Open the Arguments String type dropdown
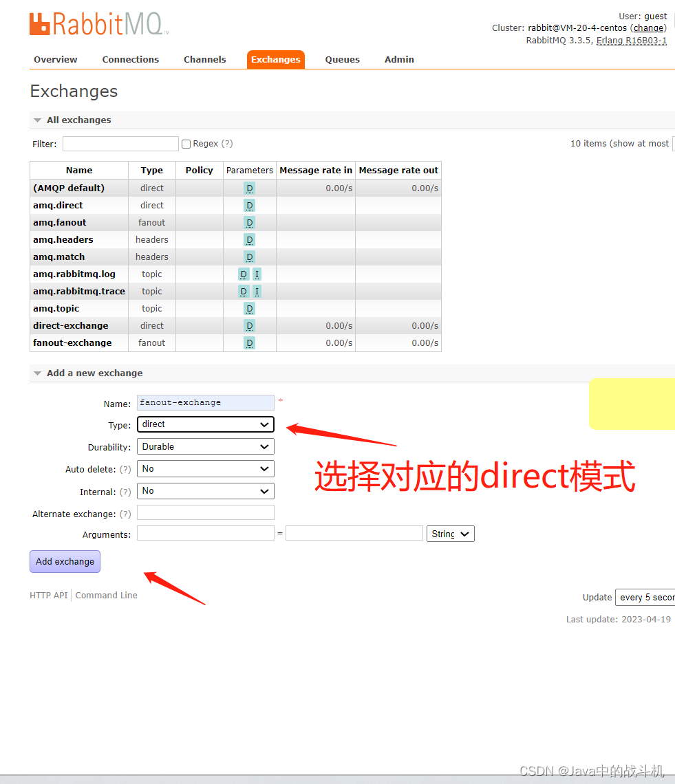675x784 pixels. 450,534
